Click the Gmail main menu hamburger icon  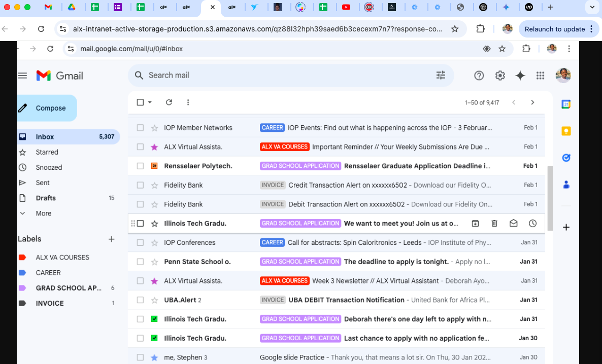(22, 76)
